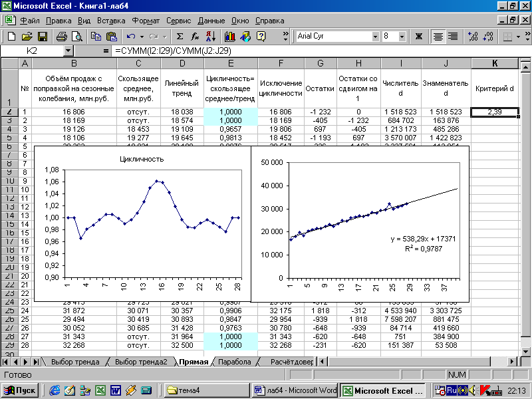532x399 pixels.
Task: Switch to the Выбор тренда sheet tab
Action: tap(75, 362)
